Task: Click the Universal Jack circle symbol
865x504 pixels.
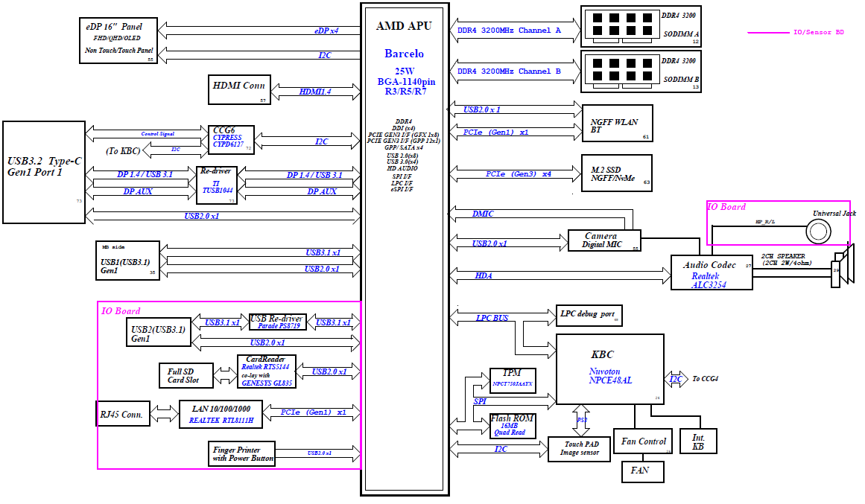Action: (x=818, y=232)
